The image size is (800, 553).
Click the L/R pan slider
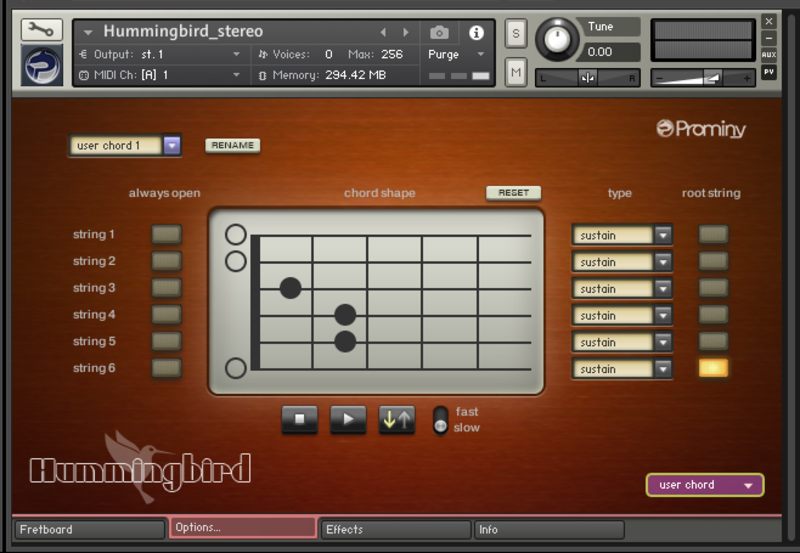[587, 78]
